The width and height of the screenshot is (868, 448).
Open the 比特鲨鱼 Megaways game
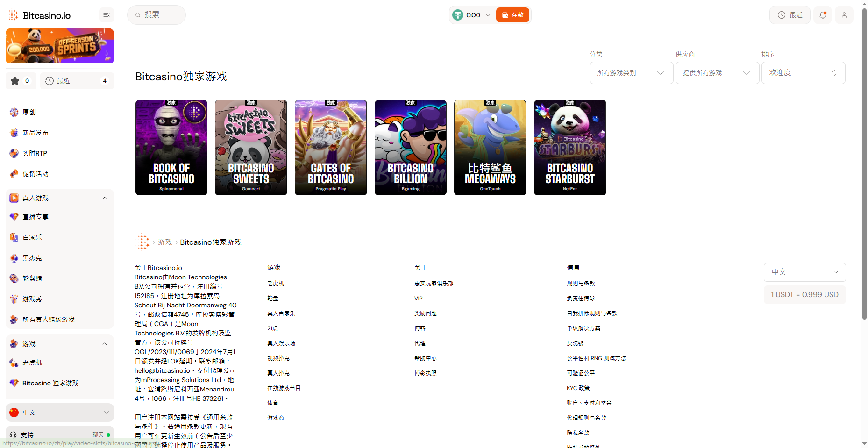click(490, 148)
